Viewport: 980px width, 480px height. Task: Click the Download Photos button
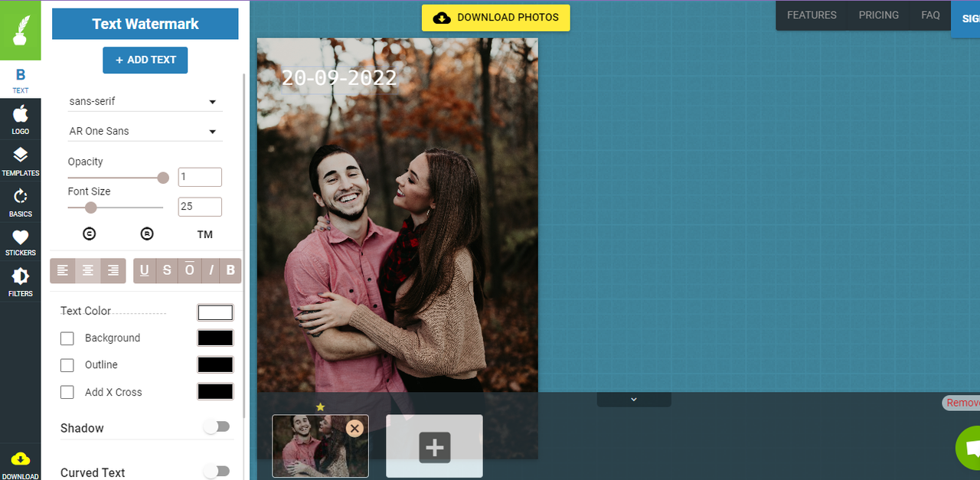496,17
